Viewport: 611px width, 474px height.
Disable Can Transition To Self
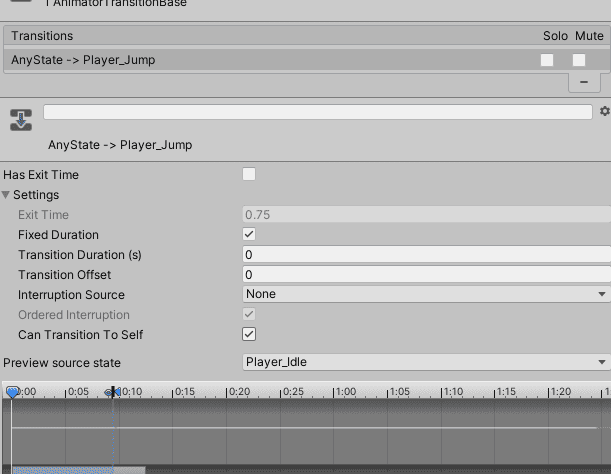click(249, 334)
